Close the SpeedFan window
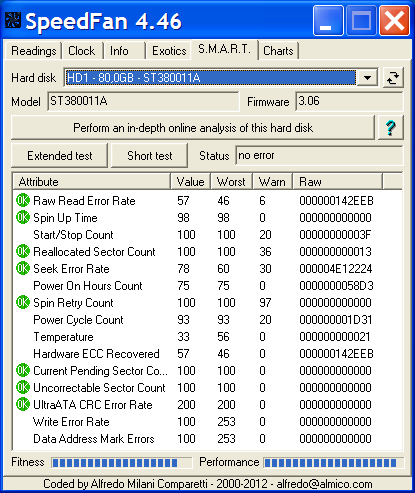The height and width of the screenshot is (493, 415). (394, 21)
